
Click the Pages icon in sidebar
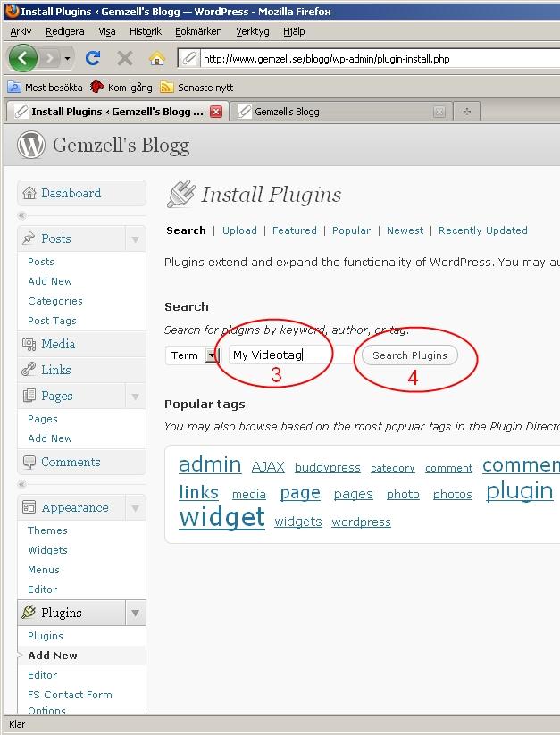click(x=29, y=395)
